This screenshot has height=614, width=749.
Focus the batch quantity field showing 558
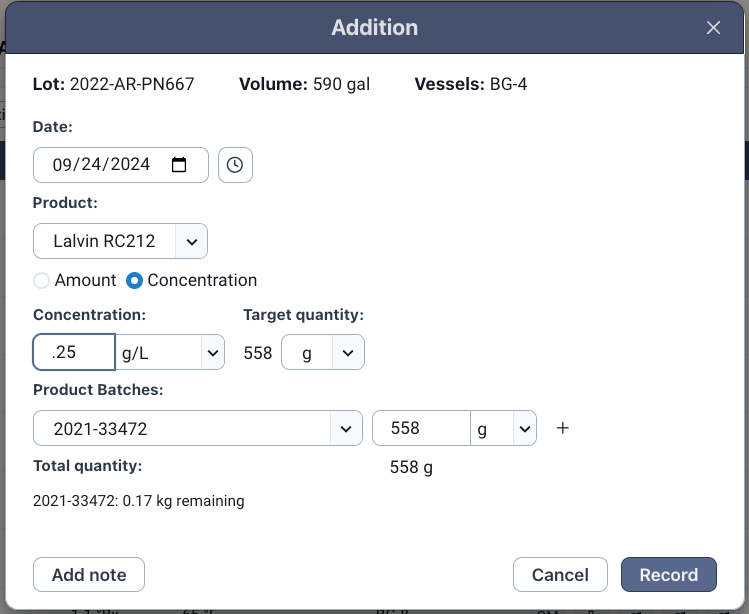click(x=421, y=428)
